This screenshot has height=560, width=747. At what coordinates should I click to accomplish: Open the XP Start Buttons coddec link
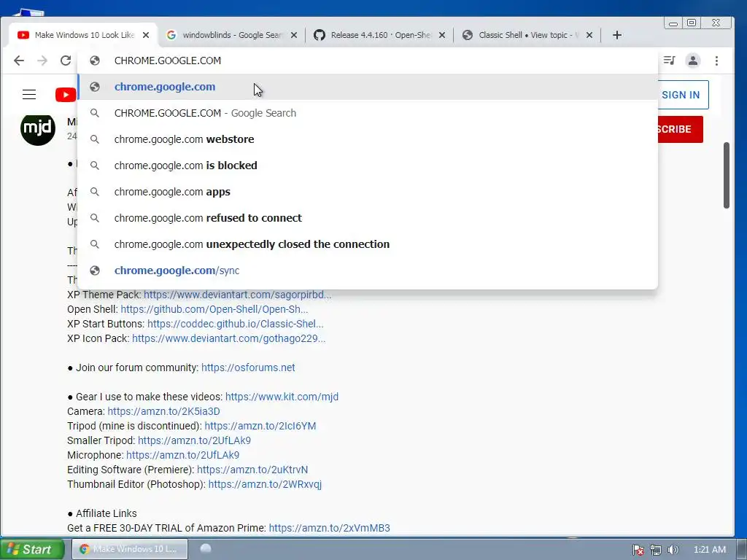[x=236, y=324]
